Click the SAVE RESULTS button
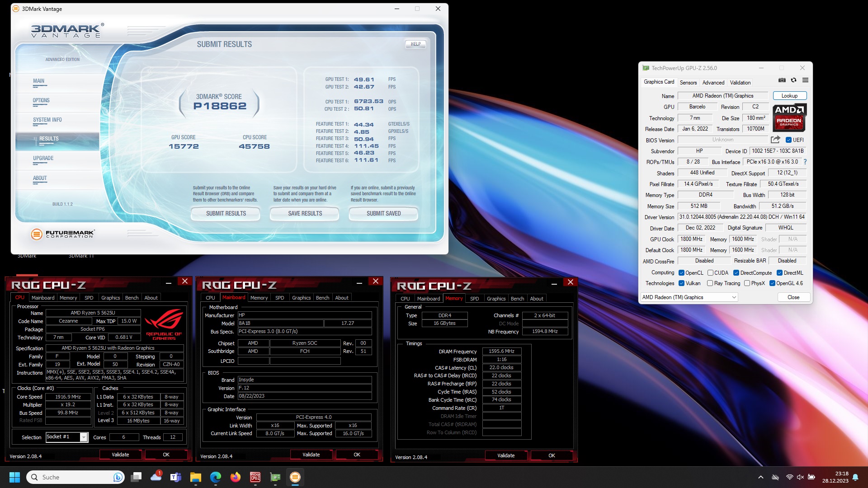 pyautogui.click(x=305, y=213)
